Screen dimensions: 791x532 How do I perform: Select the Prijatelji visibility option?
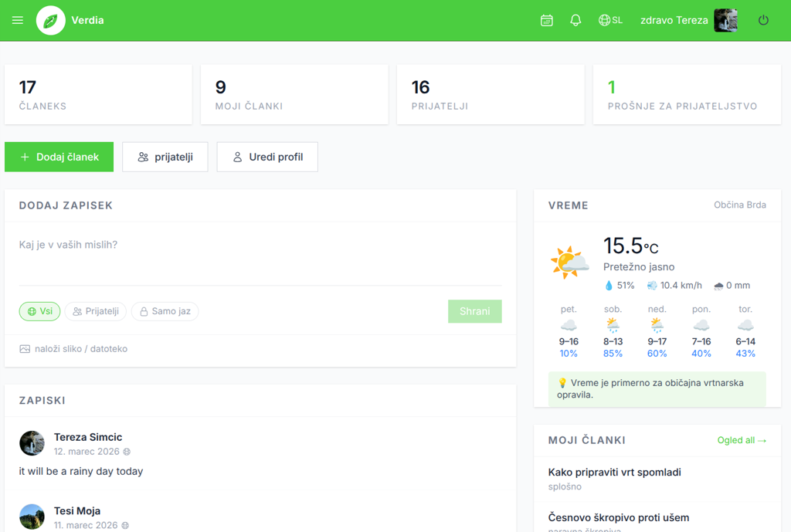[x=96, y=311]
